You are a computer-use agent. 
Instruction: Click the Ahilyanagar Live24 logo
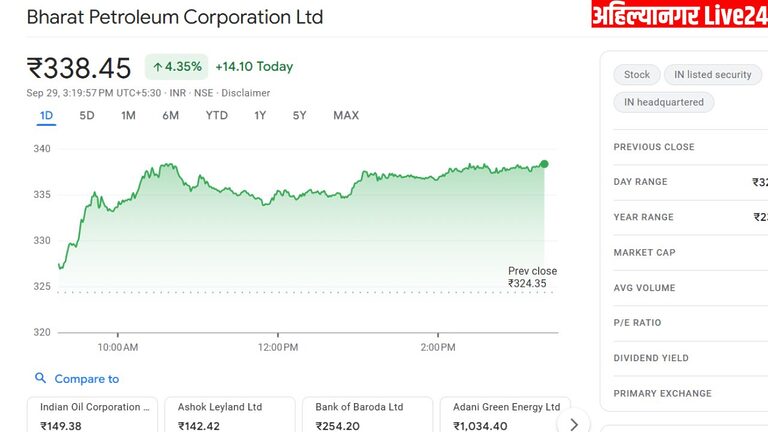[678, 14]
